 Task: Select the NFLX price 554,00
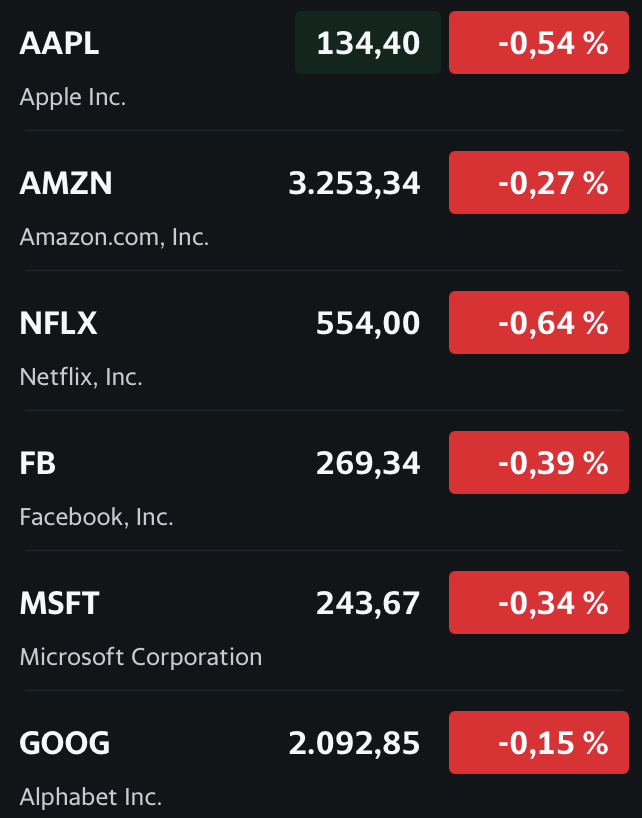tap(368, 323)
